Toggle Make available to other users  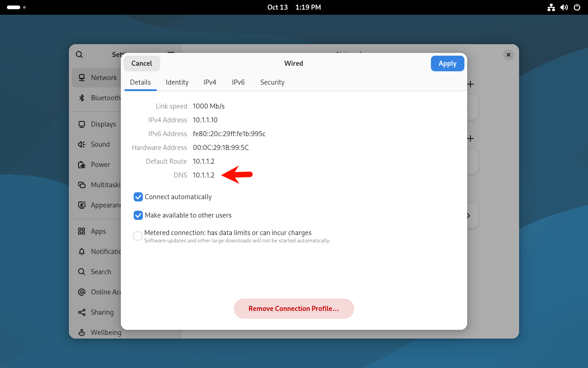pyautogui.click(x=138, y=215)
